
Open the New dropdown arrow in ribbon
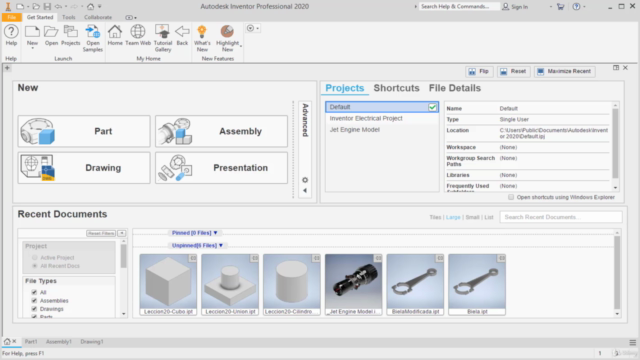pos(32,48)
